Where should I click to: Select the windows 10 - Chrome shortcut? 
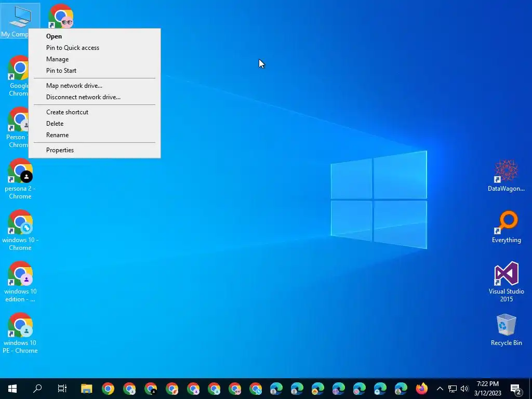(x=20, y=231)
